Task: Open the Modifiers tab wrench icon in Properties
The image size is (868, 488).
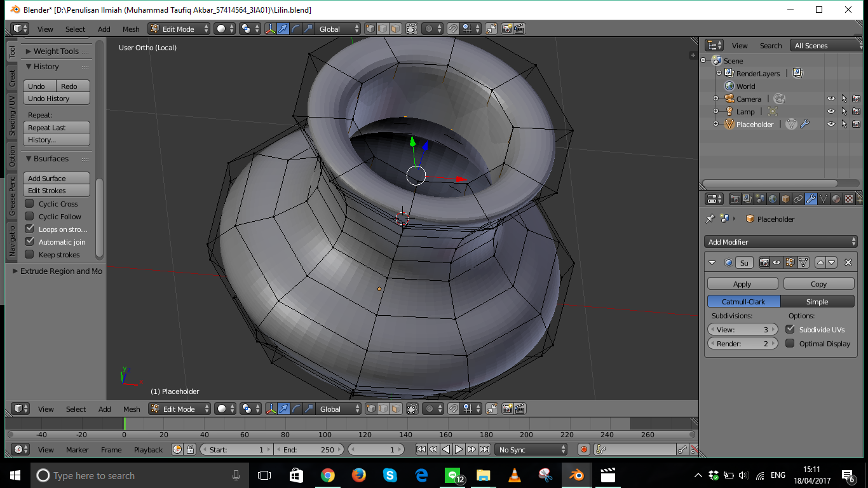Action: coord(811,199)
